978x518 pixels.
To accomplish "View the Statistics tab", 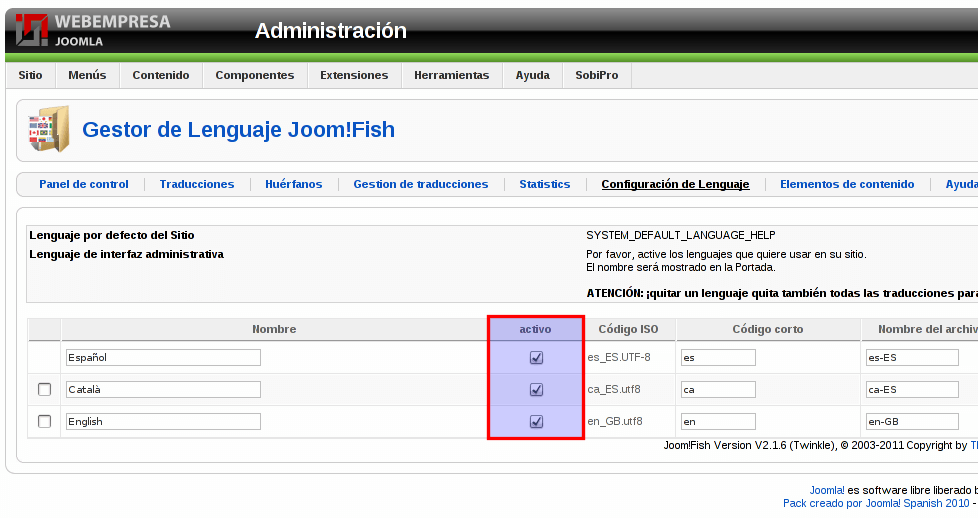I will [545, 184].
